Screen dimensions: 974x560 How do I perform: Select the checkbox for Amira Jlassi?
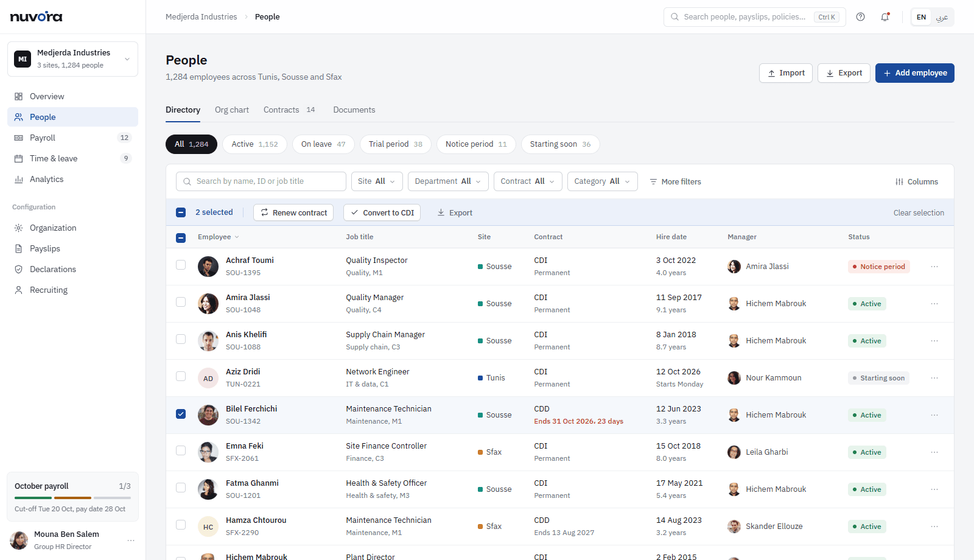point(181,302)
